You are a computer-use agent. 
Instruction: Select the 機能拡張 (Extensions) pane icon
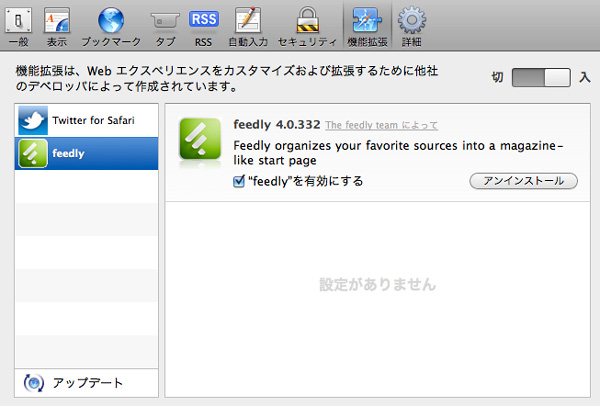[367, 26]
